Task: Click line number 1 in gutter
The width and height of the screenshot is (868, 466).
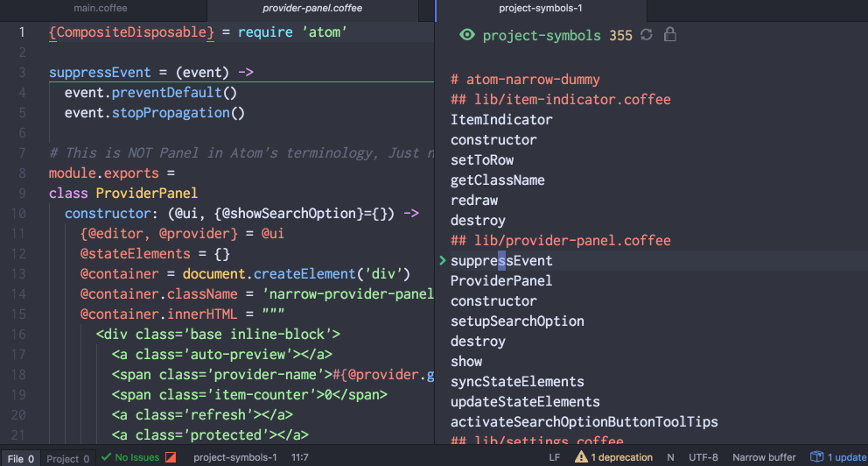Action: [x=22, y=32]
